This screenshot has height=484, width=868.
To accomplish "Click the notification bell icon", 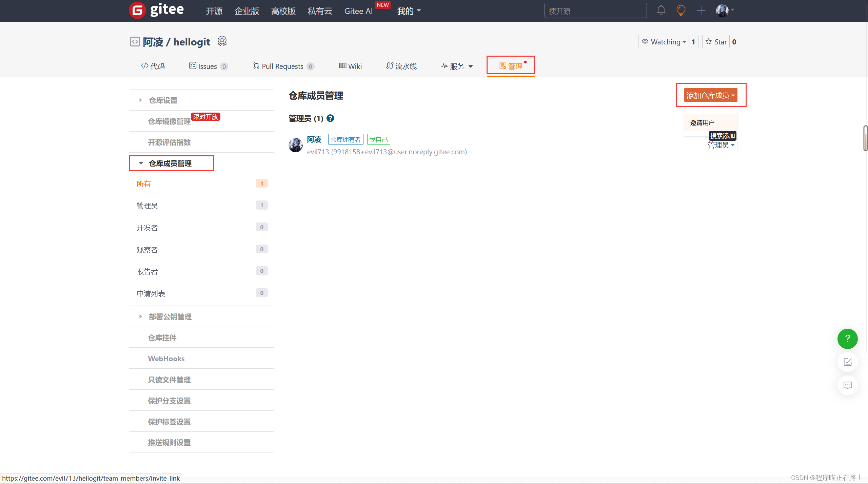I will click(x=661, y=11).
